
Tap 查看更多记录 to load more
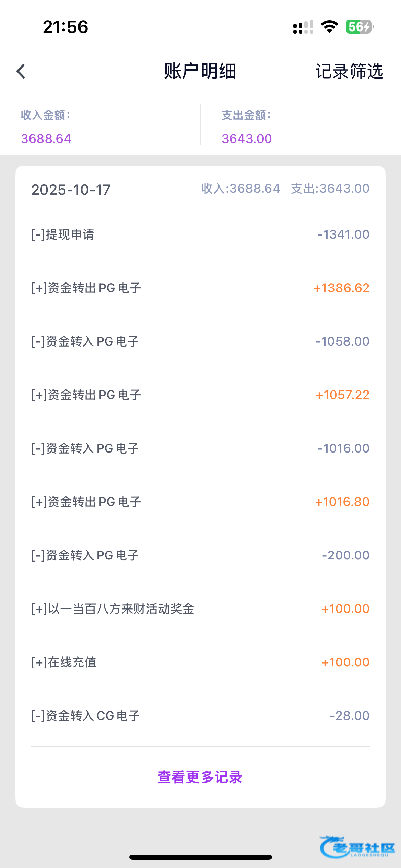(200, 777)
